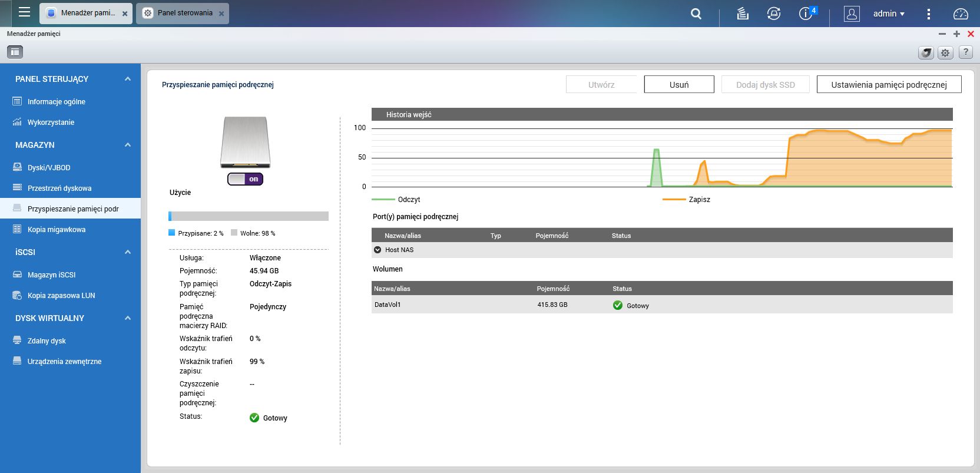Open background tasks stack icon
The image size is (980, 473).
coord(743,14)
